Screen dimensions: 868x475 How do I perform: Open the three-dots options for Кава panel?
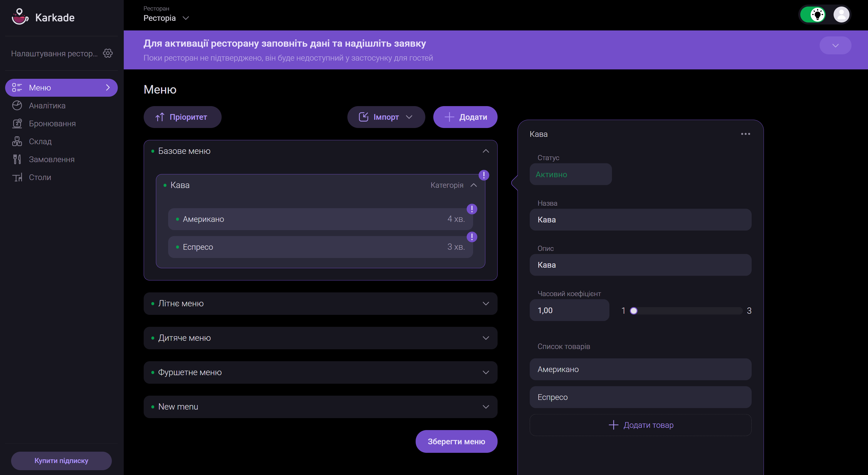pyautogui.click(x=745, y=134)
